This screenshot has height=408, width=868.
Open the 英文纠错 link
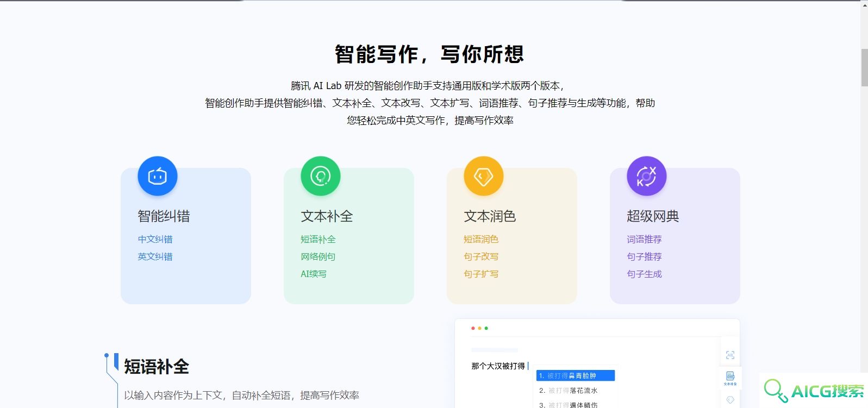155,256
